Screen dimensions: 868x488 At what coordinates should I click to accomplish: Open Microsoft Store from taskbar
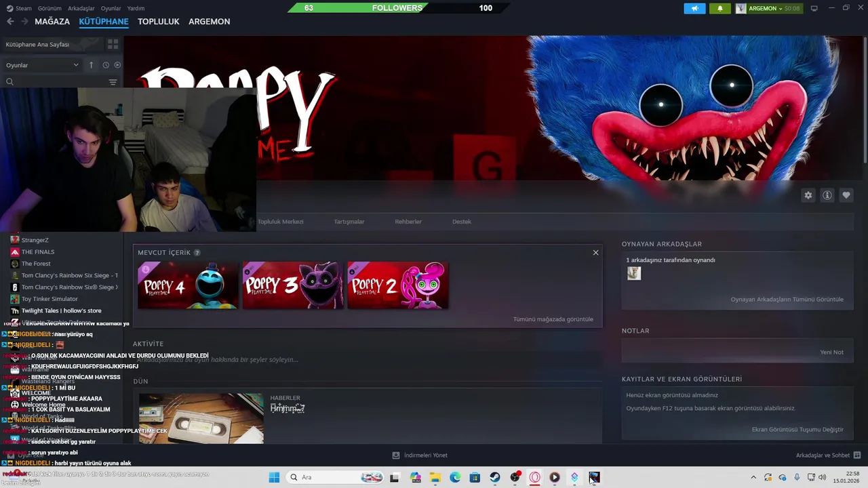click(x=475, y=477)
